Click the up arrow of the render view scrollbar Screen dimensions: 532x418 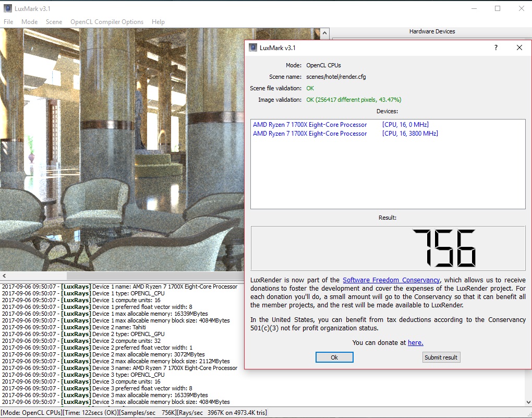324,33
